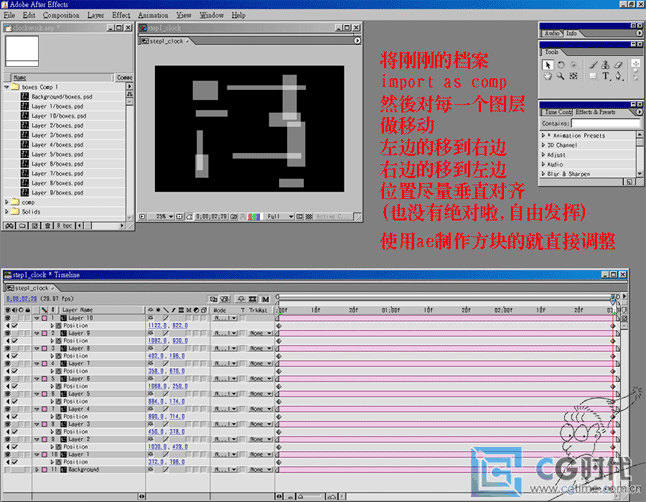This screenshot has width=646, height=502.
Task: Hide Layer 10 using its eye switch
Action: coord(8,318)
